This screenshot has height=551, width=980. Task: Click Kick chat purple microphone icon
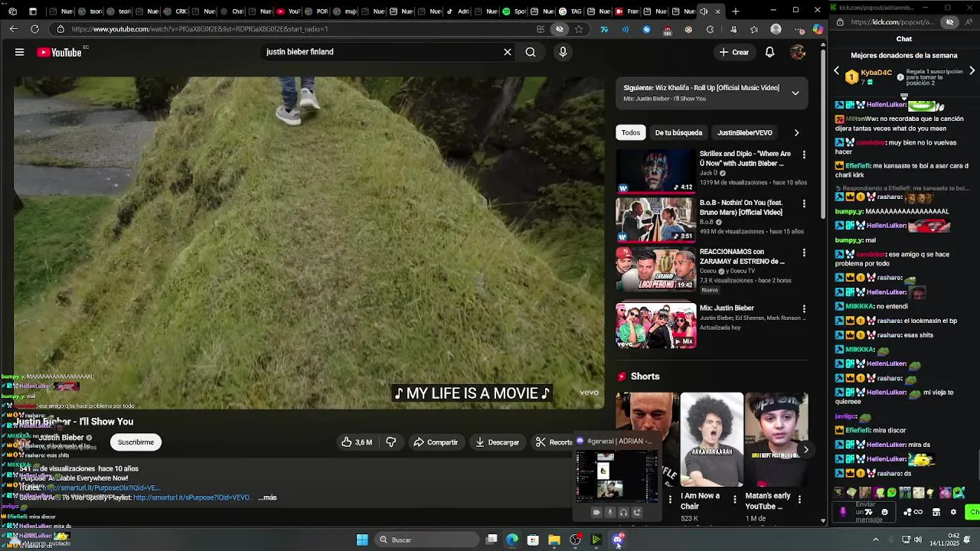843,512
